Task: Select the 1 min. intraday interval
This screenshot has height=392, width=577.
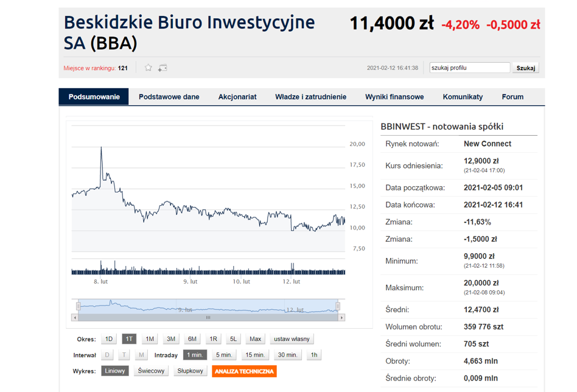Action: 195,355
